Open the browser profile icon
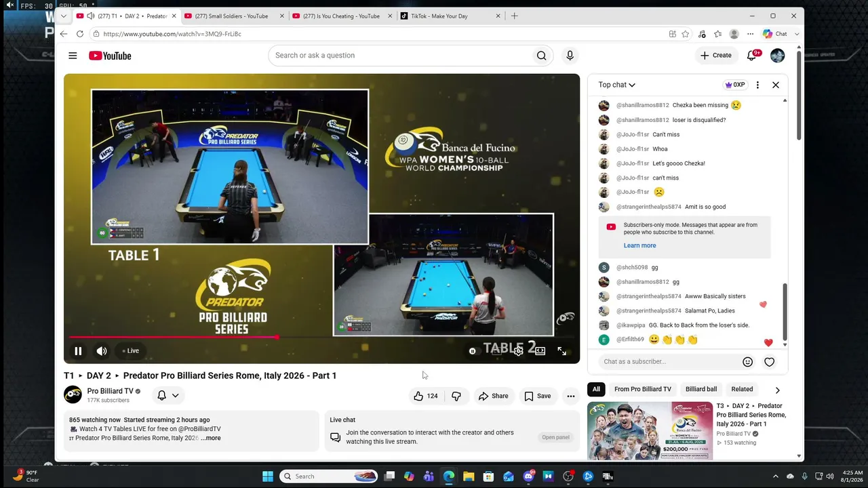The width and height of the screenshot is (868, 488). point(734,34)
